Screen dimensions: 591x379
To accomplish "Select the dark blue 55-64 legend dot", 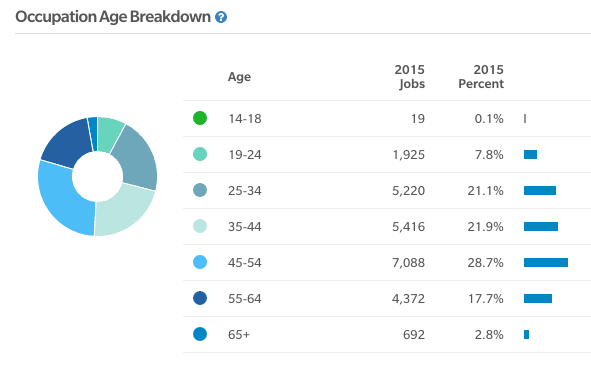I will (200, 298).
